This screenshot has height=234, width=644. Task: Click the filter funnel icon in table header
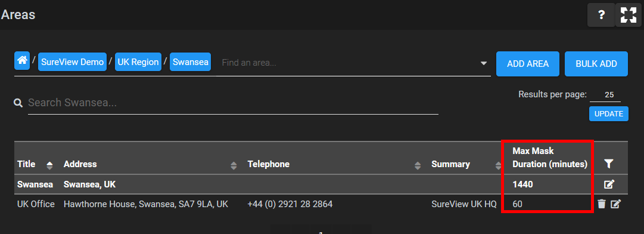tap(609, 164)
